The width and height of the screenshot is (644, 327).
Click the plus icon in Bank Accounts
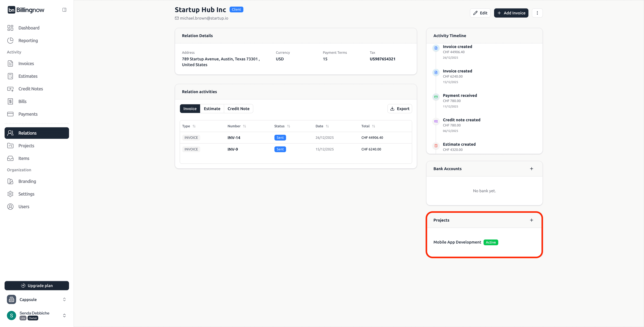[x=531, y=169]
